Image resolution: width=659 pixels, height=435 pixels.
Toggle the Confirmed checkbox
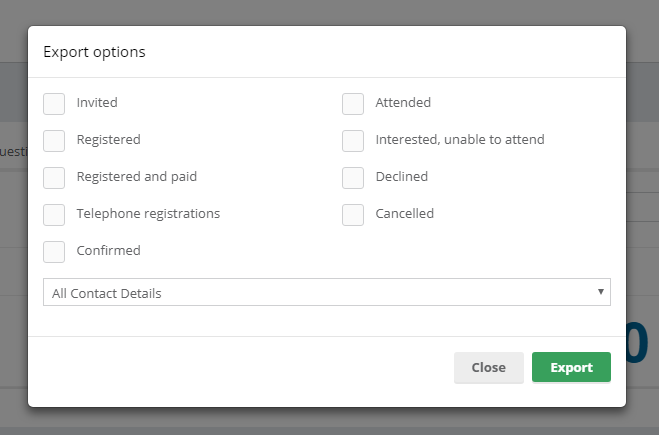54,252
